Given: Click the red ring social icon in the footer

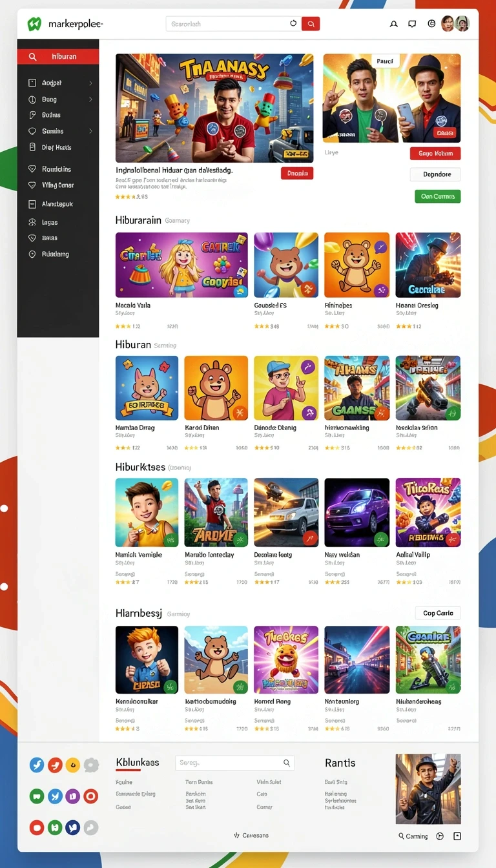Looking at the screenshot, I should (x=91, y=796).
